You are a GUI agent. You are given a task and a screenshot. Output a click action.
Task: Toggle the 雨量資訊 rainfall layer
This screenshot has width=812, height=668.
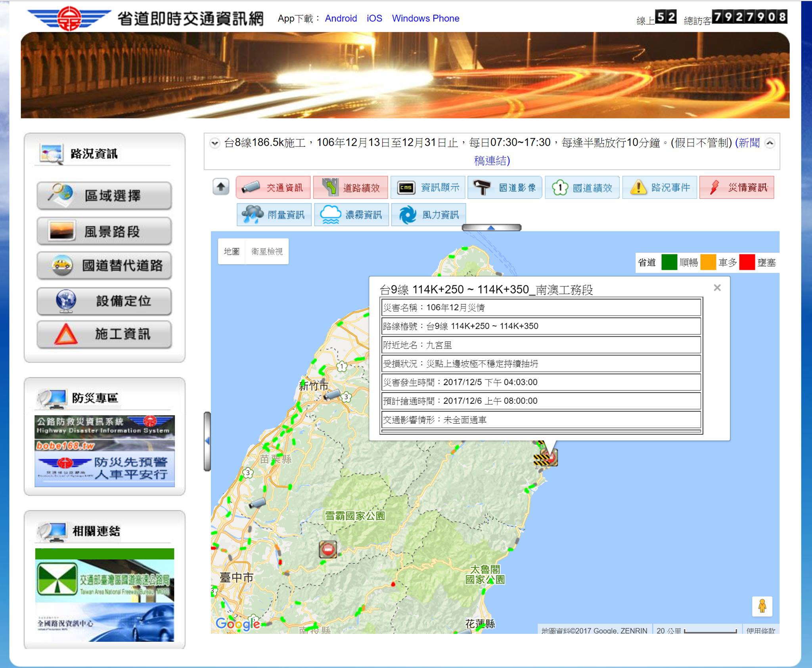pos(274,215)
